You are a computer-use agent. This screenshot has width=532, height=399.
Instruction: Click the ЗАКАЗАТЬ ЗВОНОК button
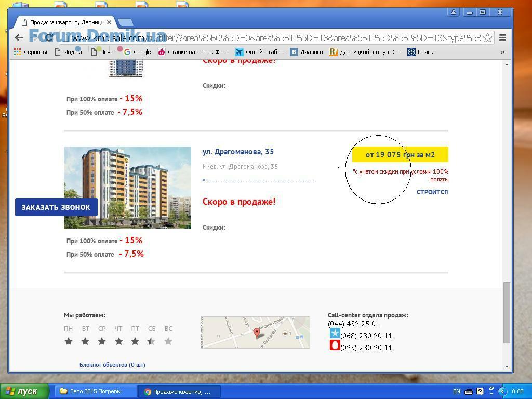tap(56, 207)
